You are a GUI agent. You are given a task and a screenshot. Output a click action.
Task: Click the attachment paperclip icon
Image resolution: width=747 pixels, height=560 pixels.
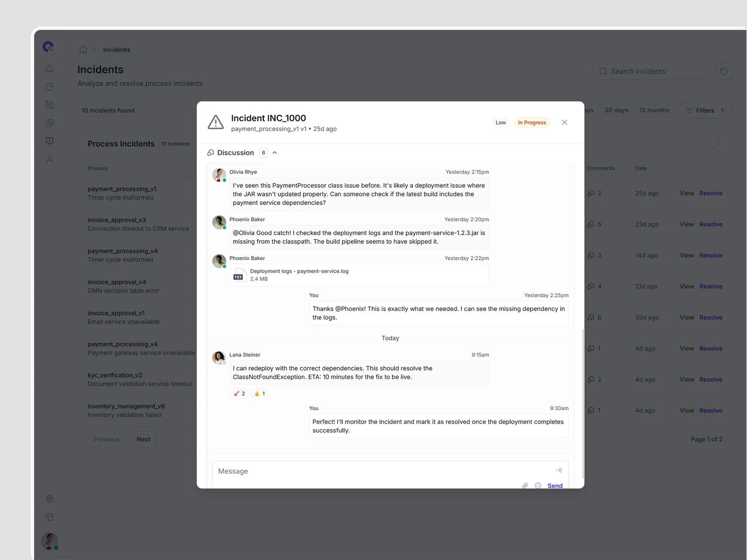525,485
